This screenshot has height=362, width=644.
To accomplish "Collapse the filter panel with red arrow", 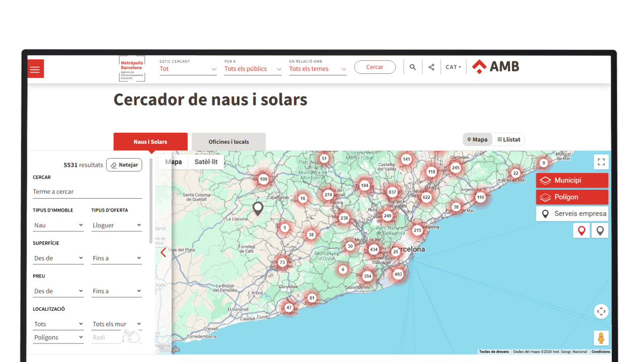I will [x=163, y=252].
